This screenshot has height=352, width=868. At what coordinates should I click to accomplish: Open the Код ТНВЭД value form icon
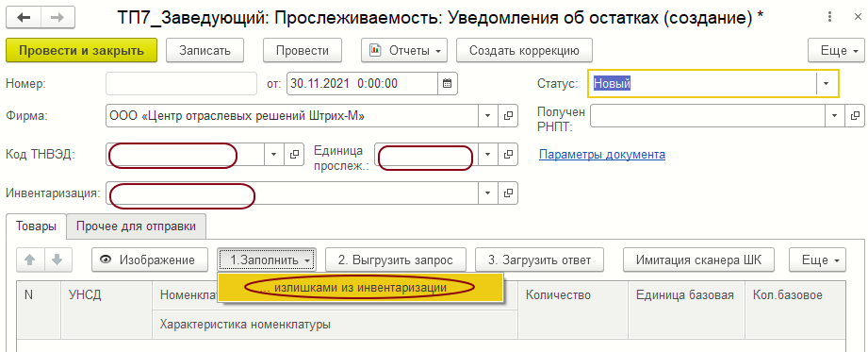pyautogui.click(x=294, y=154)
